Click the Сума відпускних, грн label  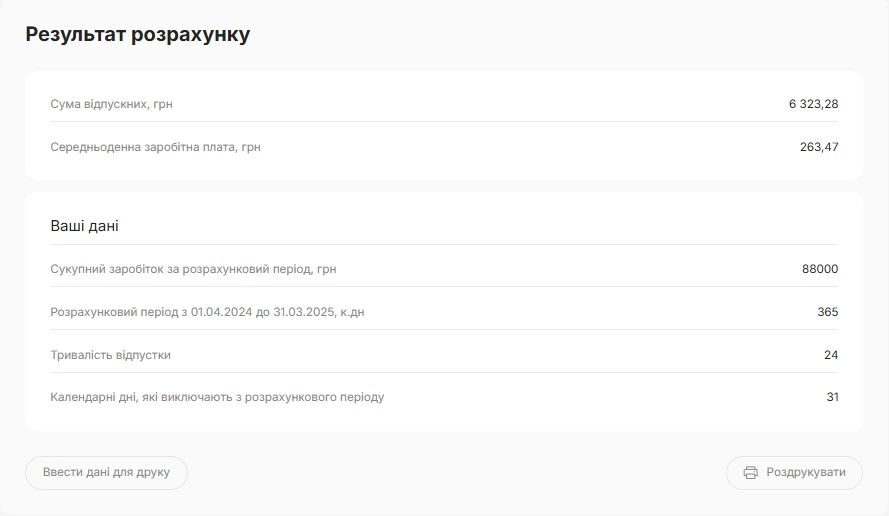(111, 104)
